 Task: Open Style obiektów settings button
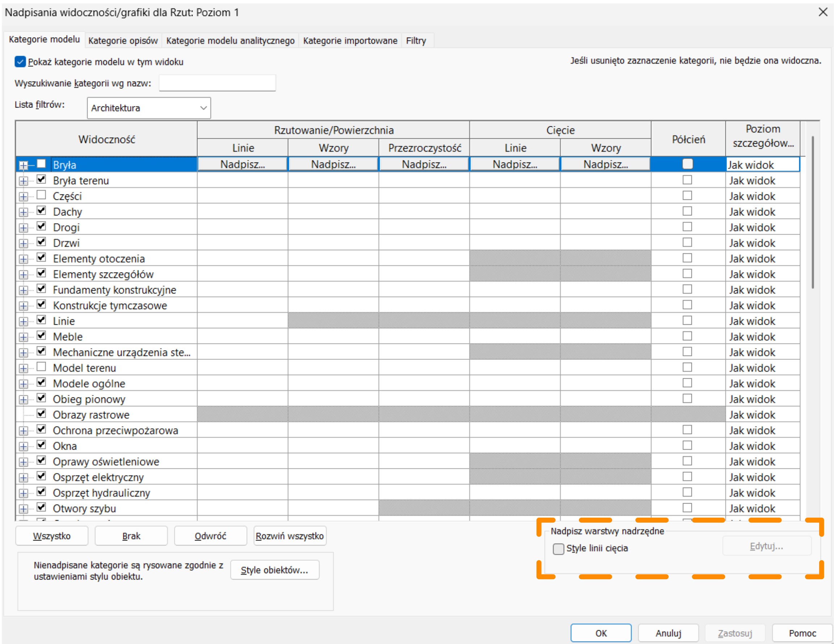(x=274, y=570)
